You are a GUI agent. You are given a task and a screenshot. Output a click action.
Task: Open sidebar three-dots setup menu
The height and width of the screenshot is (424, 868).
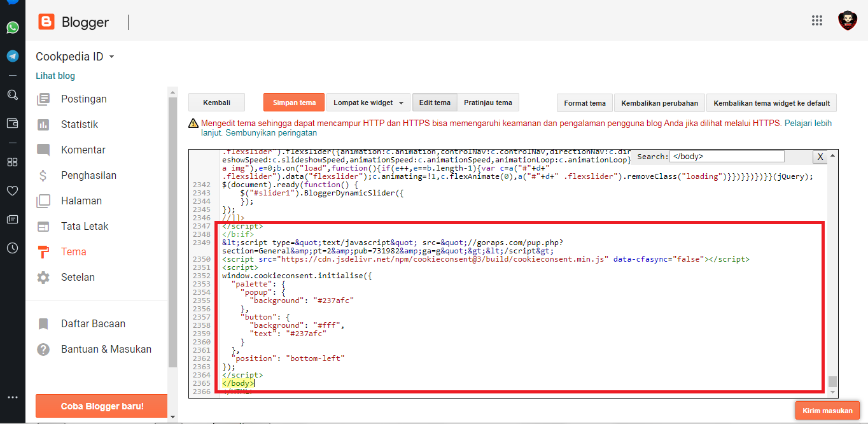(12, 397)
